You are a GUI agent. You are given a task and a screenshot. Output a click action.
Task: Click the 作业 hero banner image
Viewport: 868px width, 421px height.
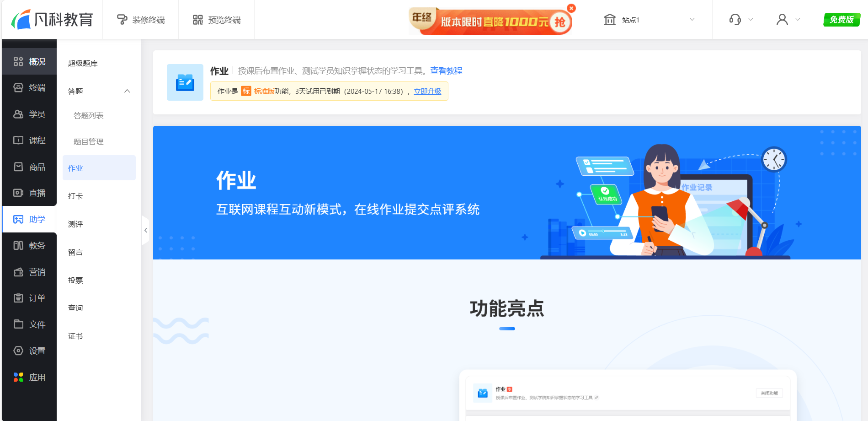click(x=507, y=193)
